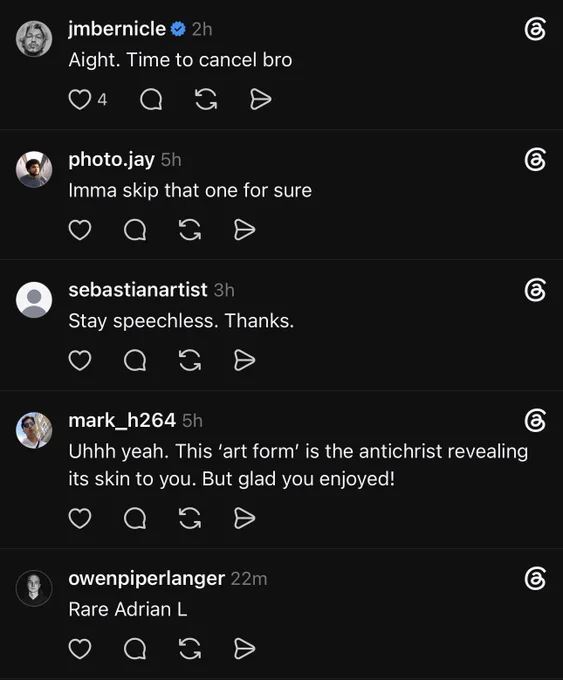Open owenpiperlanger's profile via username

tap(147, 579)
